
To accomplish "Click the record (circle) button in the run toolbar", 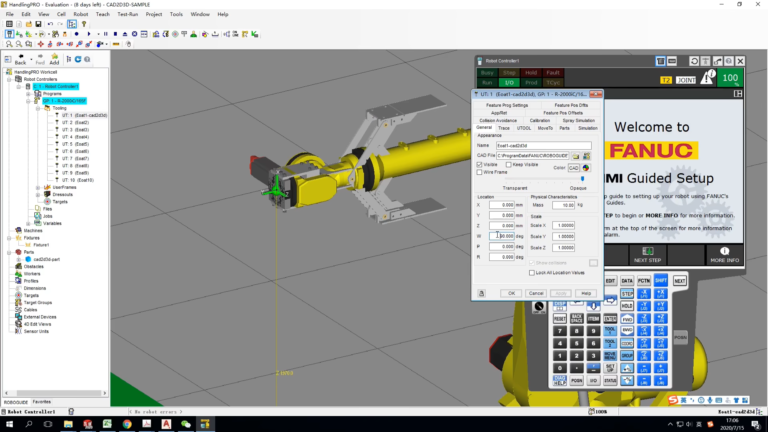I will coord(76,34).
